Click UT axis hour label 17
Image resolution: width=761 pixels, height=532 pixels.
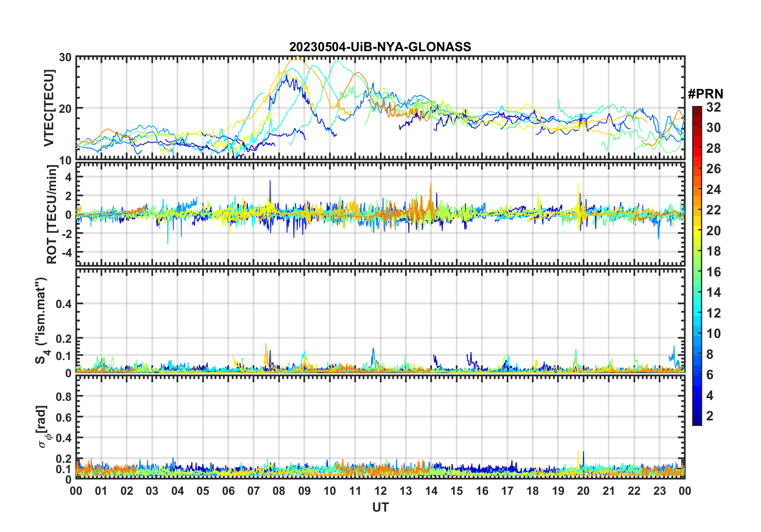(x=507, y=491)
